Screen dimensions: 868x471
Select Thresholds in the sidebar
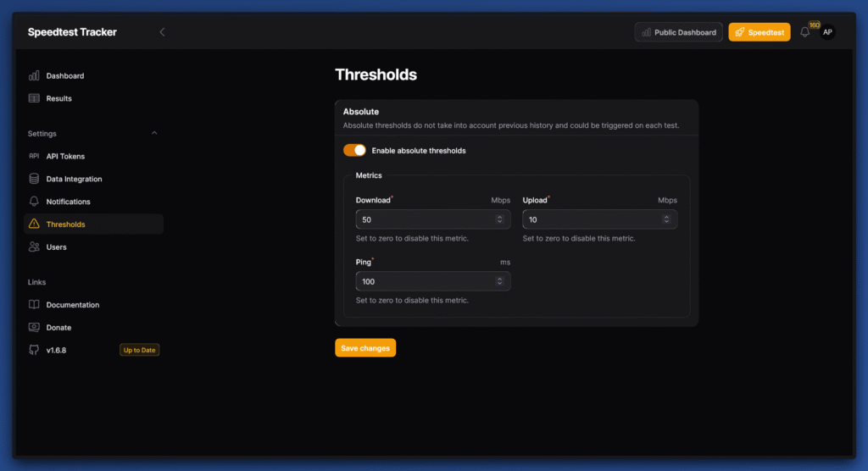tap(65, 224)
